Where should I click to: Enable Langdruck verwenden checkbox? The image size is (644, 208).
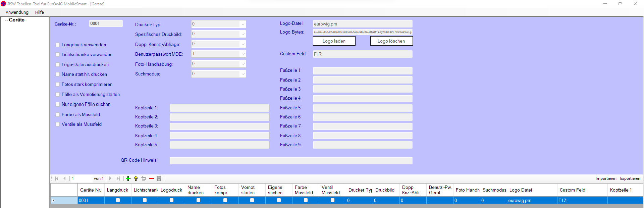click(58, 45)
